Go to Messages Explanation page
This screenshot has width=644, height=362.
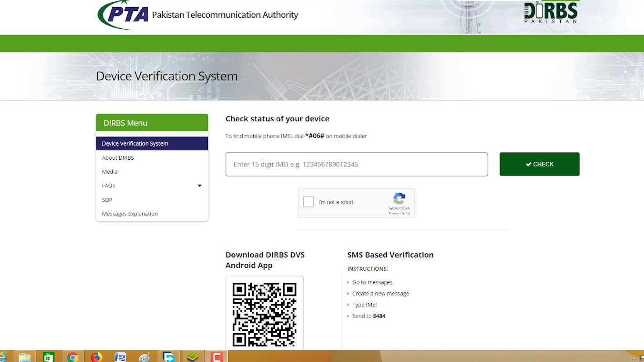pyautogui.click(x=130, y=214)
